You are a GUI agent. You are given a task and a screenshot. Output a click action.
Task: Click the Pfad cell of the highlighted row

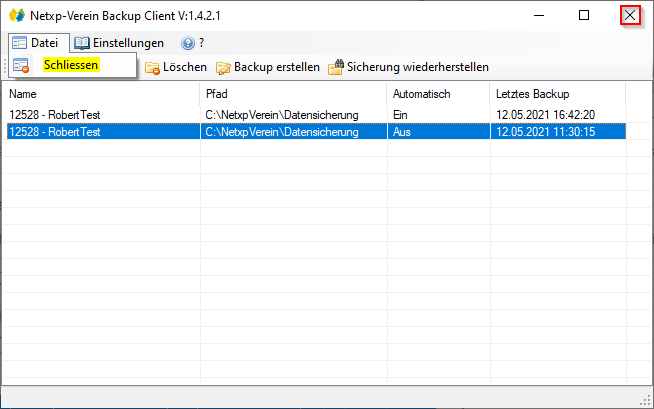294,132
